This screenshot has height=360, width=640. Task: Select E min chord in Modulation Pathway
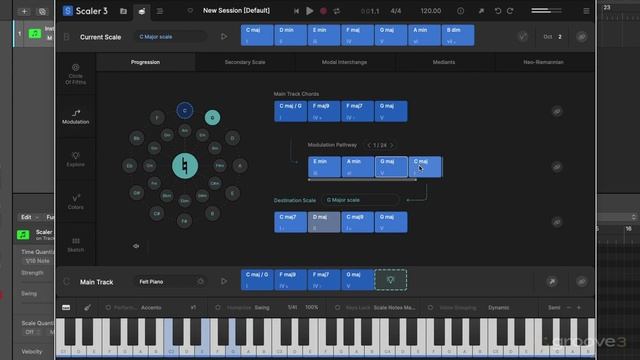coord(324,167)
